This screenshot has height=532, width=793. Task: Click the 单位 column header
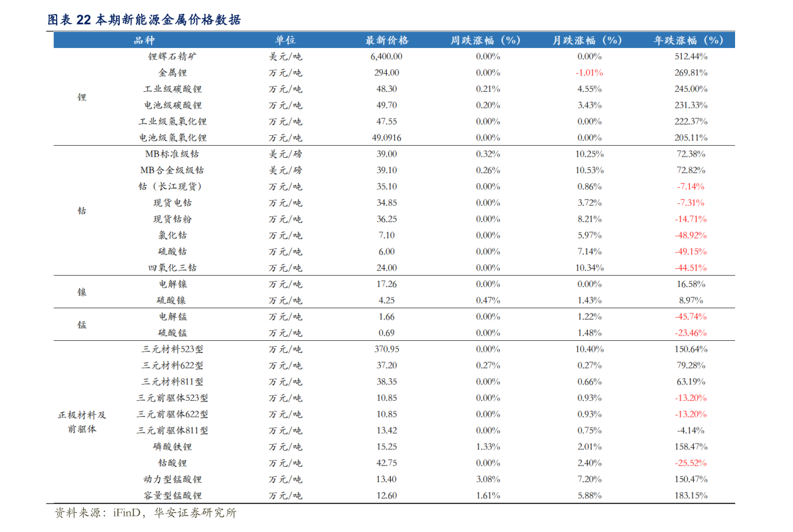285,40
